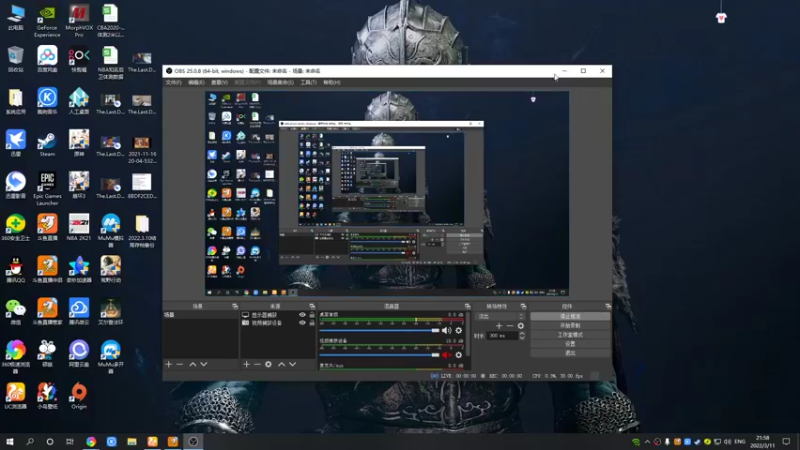This screenshot has height=450, width=800.
Task: Toggle visibility of 显示器捕获 source
Action: pyautogui.click(x=302, y=315)
